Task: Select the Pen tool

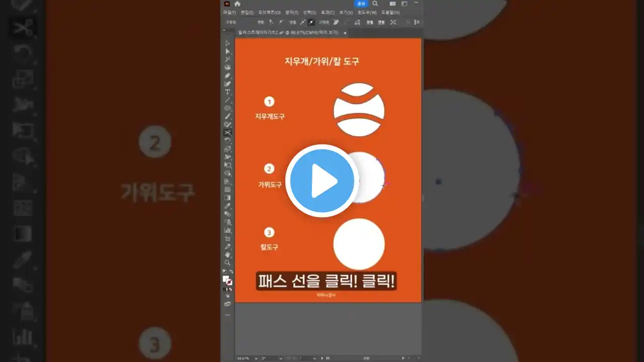Action: click(x=228, y=75)
